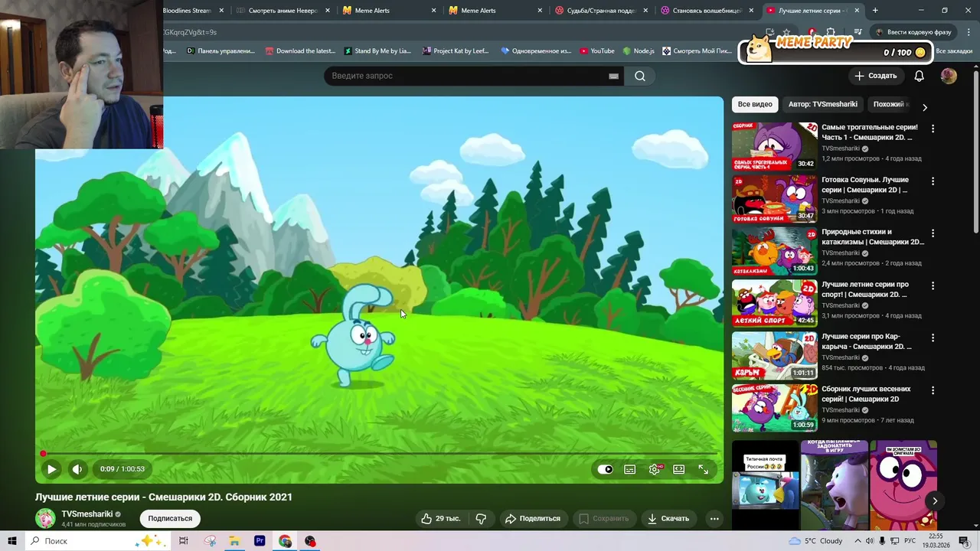Switch РУС keyboard language in tray
Screen dimensions: 980x551
click(x=910, y=541)
